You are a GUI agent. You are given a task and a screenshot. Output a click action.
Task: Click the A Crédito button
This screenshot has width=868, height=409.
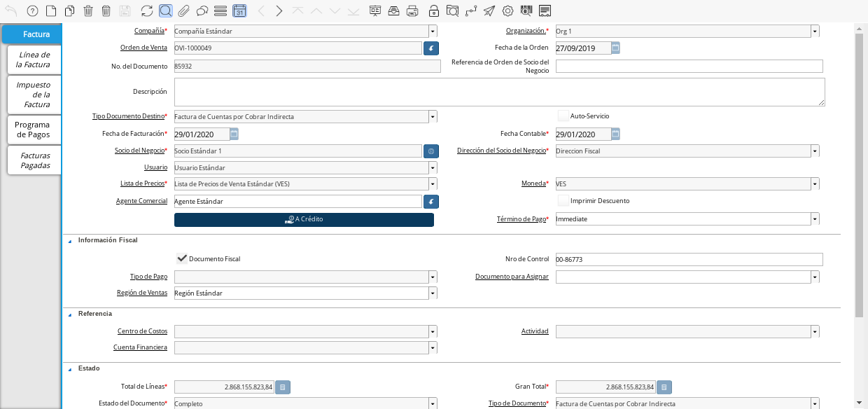304,219
